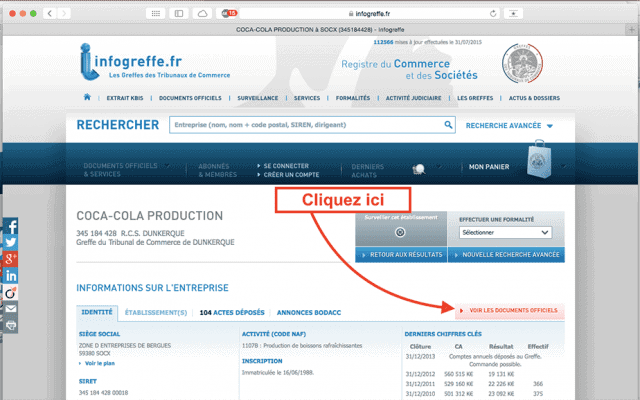Click Voir les documents officiels button
The height and width of the screenshot is (400, 640).
(x=510, y=311)
